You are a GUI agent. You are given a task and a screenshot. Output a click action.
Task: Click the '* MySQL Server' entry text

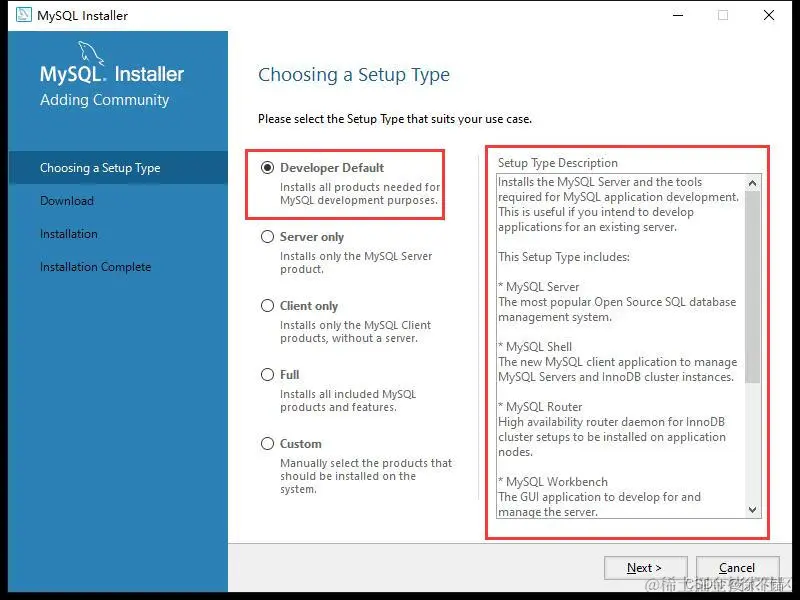pyautogui.click(x=539, y=287)
